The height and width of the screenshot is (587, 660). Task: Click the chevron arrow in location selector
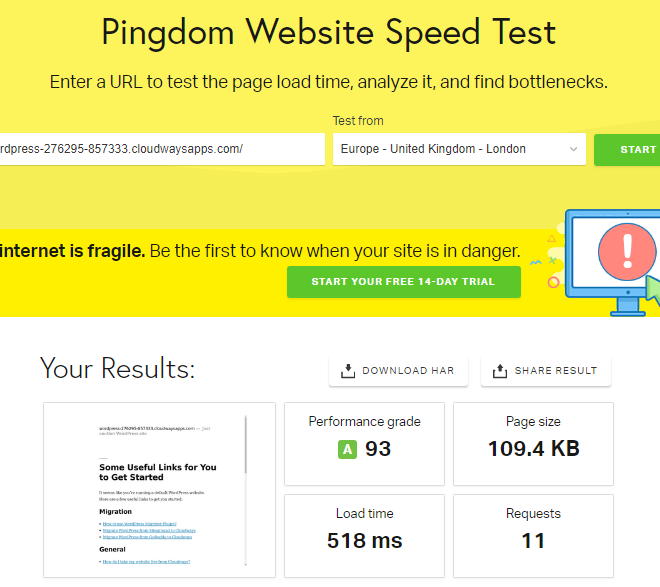click(x=573, y=149)
